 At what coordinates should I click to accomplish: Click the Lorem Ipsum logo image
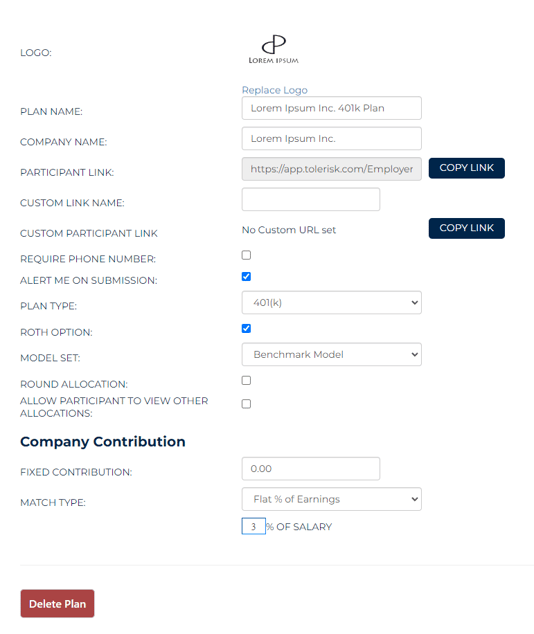coord(274,49)
